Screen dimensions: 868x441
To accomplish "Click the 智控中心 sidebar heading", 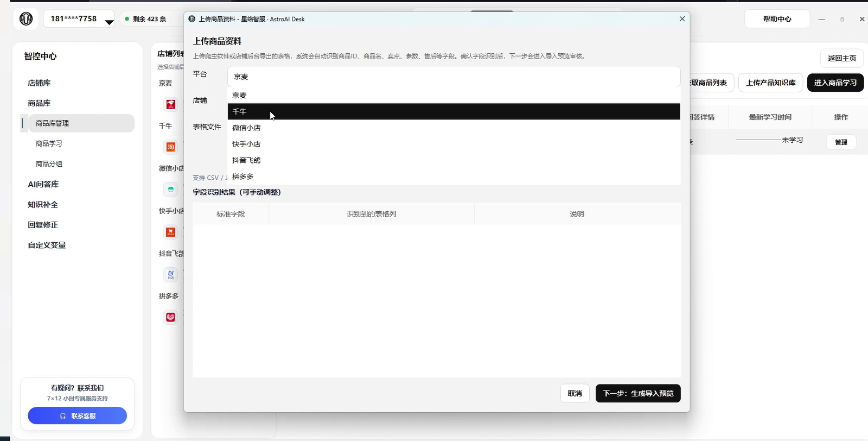I will coord(40,56).
